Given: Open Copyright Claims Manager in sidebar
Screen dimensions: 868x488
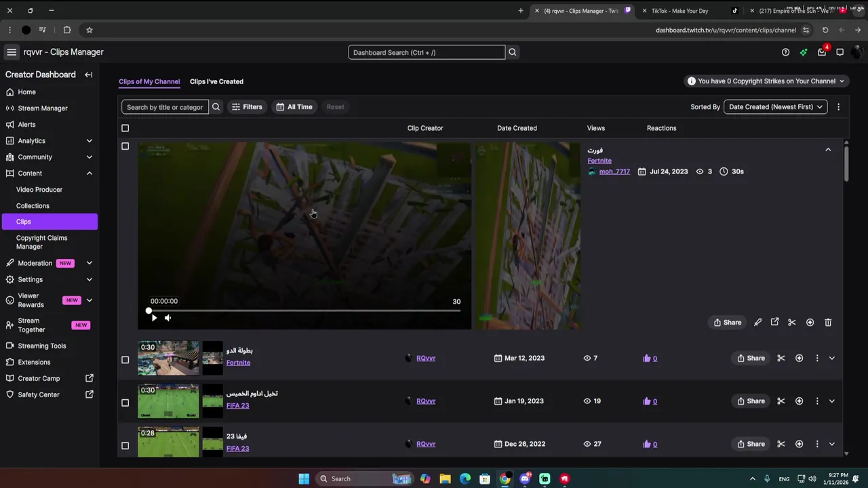Looking at the screenshot, I should 41,242.
